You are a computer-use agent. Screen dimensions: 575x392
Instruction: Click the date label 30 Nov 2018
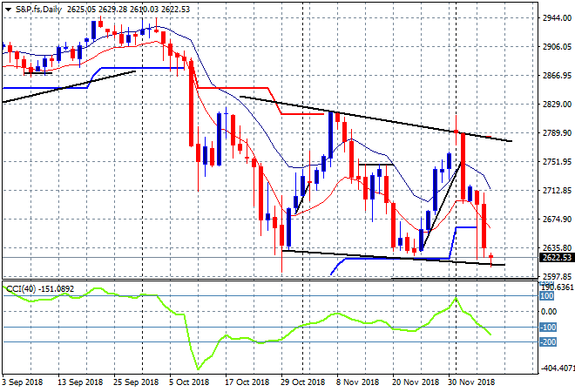coord(471,382)
